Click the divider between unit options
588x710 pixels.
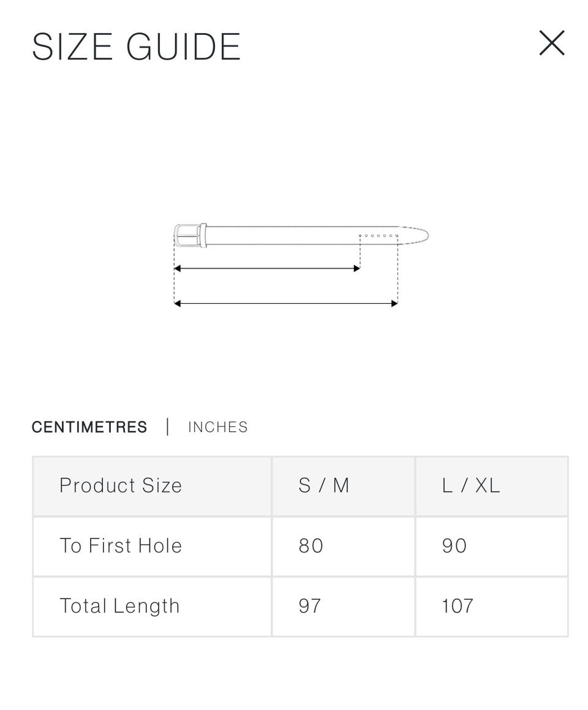coord(167,426)
